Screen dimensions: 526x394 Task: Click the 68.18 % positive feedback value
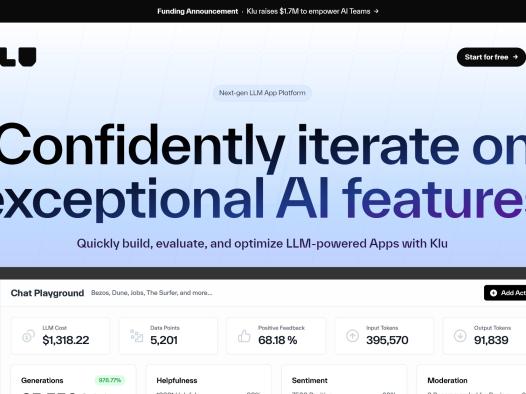click(278, 340)
